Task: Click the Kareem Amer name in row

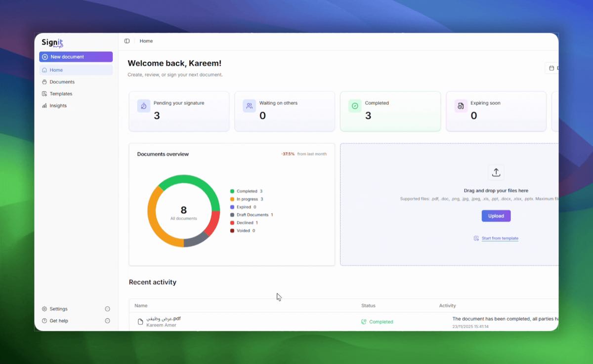Action: click(x=162, y=325)
